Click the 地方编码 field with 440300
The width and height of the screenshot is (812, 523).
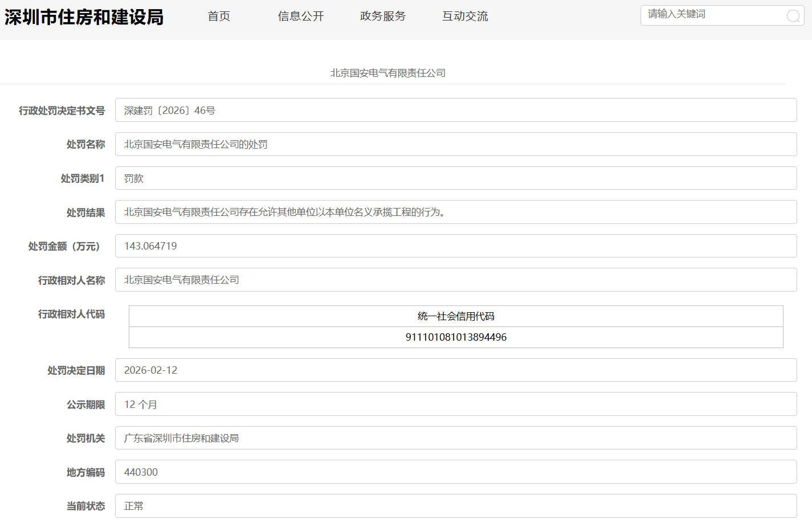coord(455,472)
